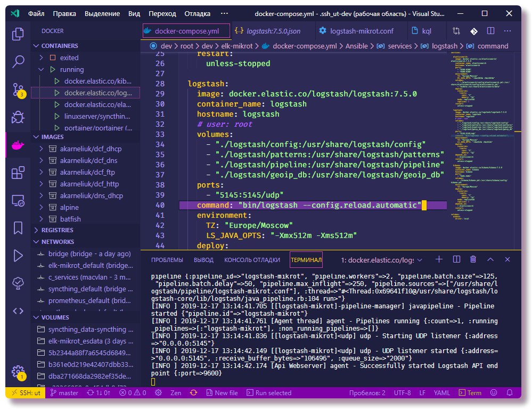
Task: Open the Explorer view in activity bar
Action: click(x=18, y=34)
